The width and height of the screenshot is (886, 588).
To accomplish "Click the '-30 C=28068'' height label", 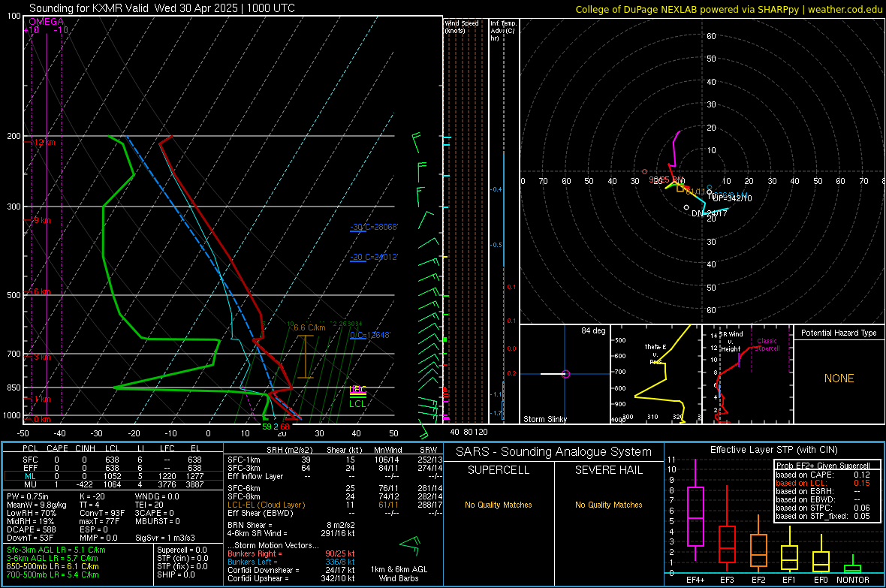I will coord(374,228).
